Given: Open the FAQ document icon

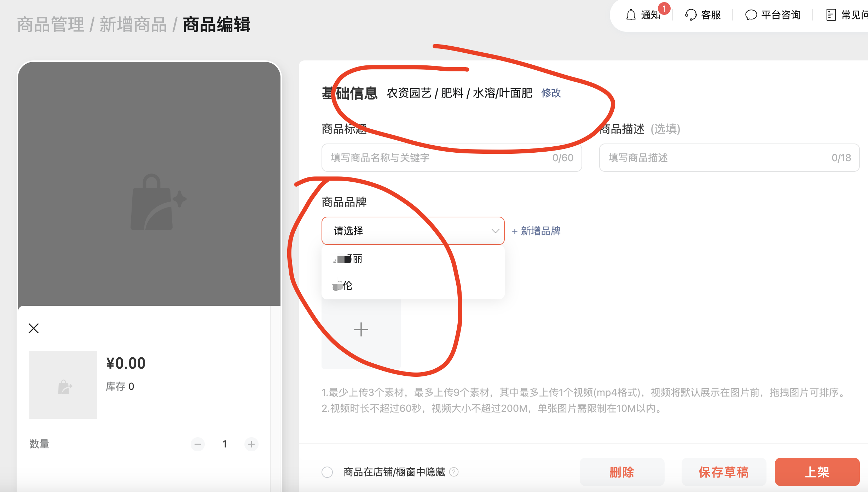Looking at the screenshot, I should pos(831,15).
